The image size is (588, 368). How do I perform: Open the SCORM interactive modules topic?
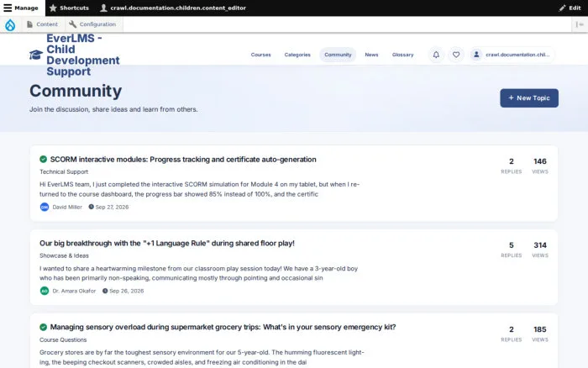[183, 160]
